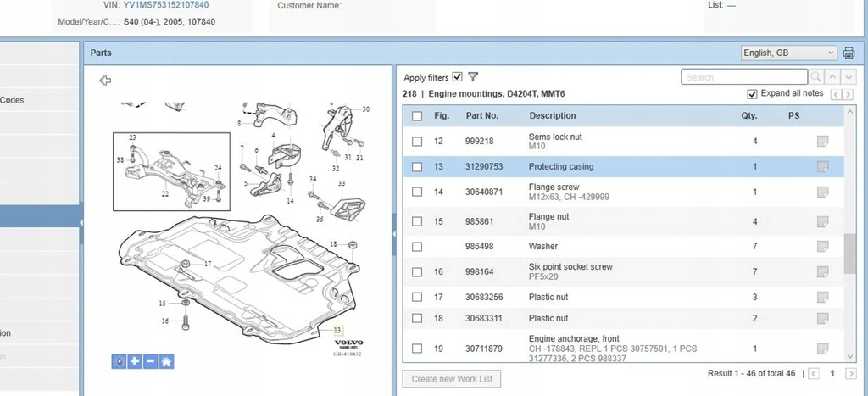Click part number 30640871
This screenshot has width=868, height=396.
[484, 192]
